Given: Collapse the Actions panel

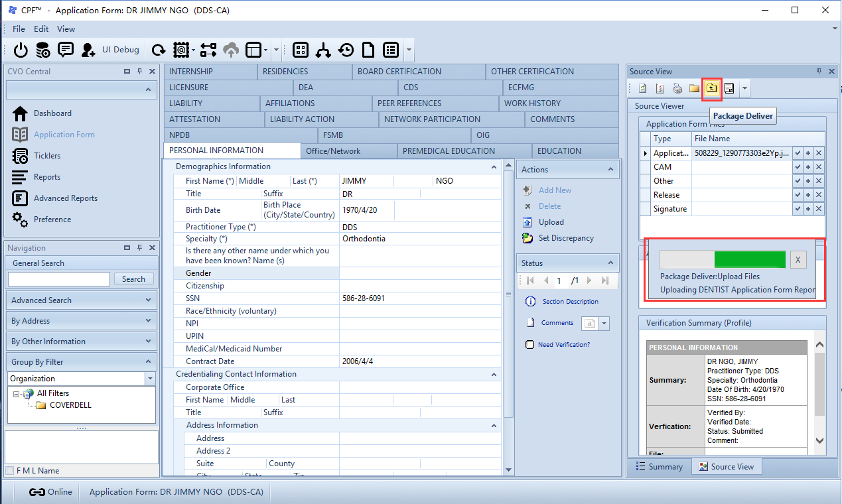Looking at the screenshot, I should coord(610,170).
